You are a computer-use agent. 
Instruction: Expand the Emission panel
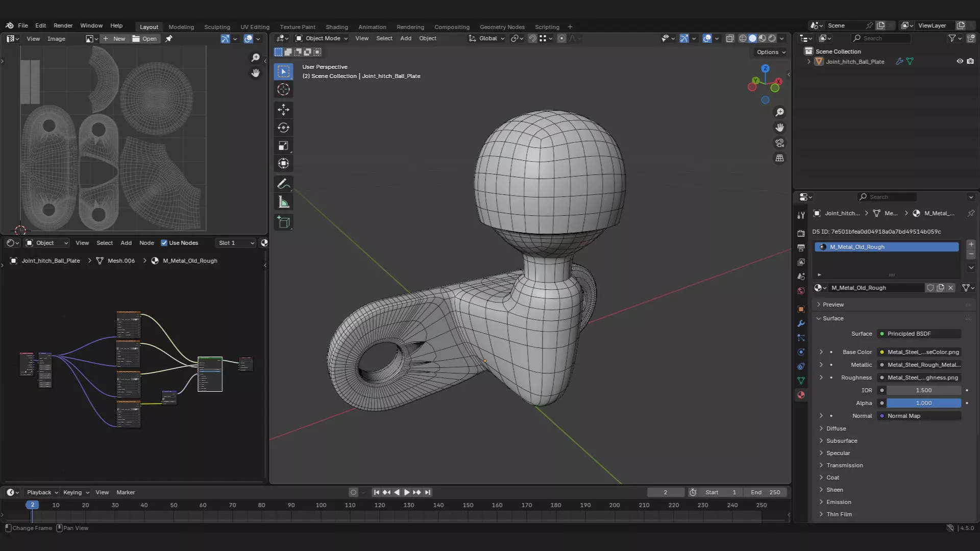coord(839,502)
